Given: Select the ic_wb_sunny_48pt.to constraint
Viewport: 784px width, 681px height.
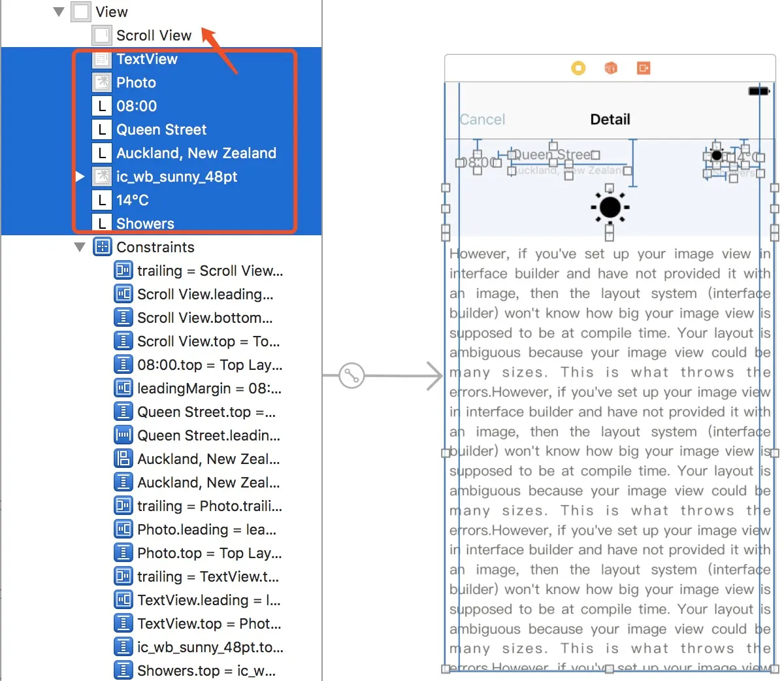Looking at the screenshot, I should (x=161, y=647).
